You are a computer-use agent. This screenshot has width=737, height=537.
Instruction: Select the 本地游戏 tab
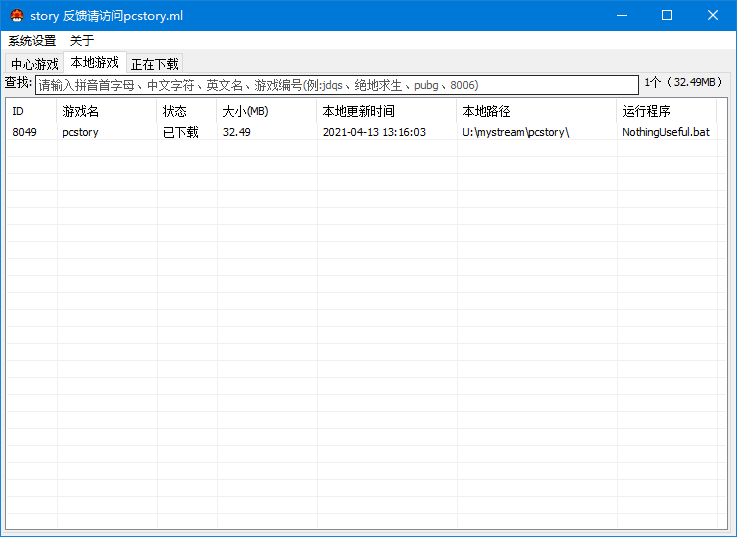click(94, 63)
